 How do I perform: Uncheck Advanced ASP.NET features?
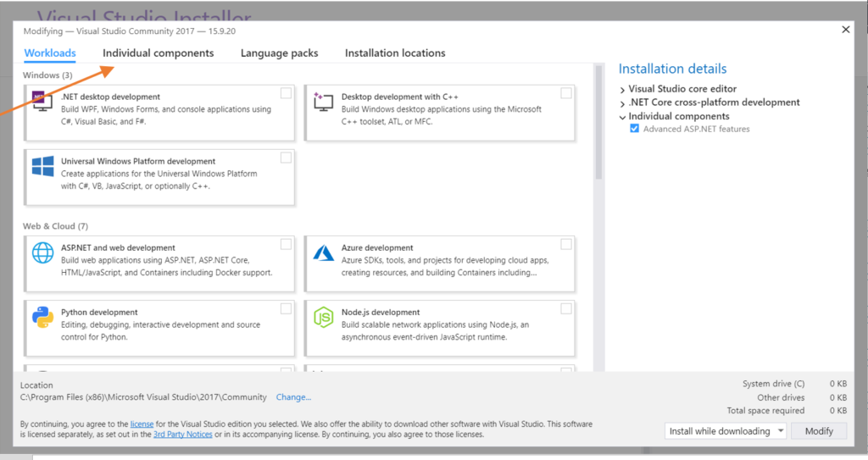pyautogui.click(x=634, y=130)
